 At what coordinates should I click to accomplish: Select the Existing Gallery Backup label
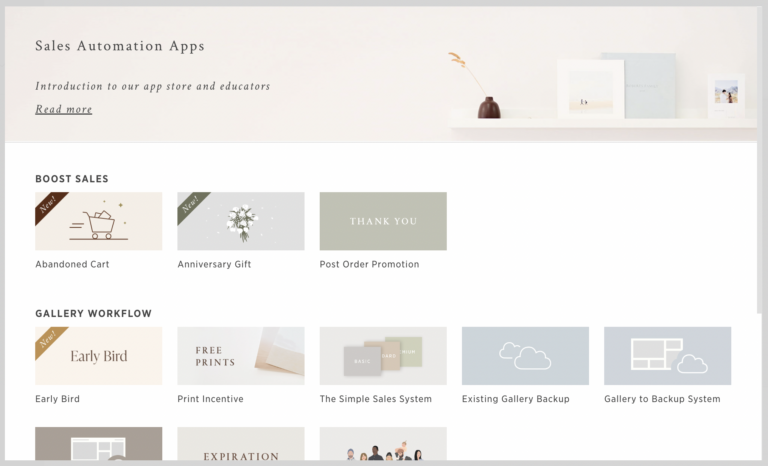coord(515,399)
